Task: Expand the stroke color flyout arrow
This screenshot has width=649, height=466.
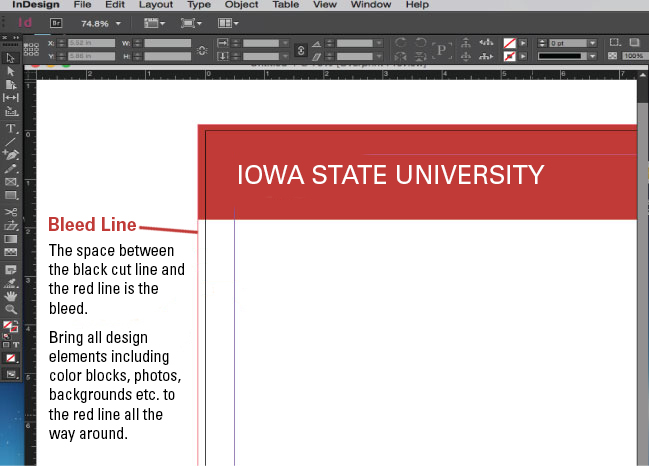Action: point(523,56)
